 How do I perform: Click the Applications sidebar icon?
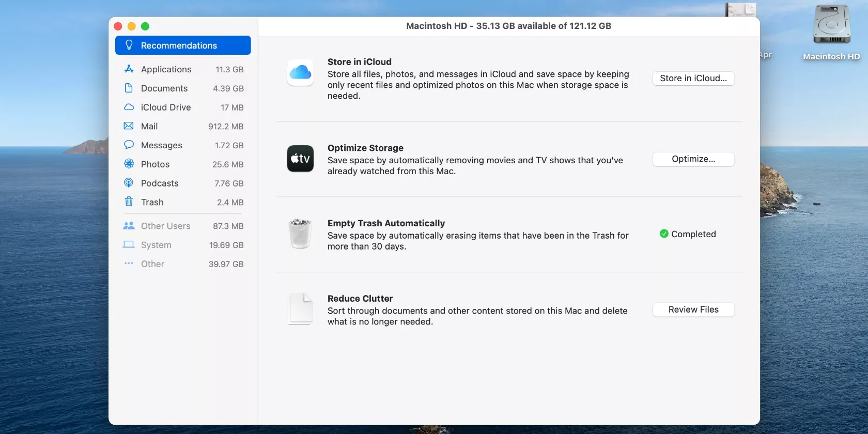pos(129,69)
